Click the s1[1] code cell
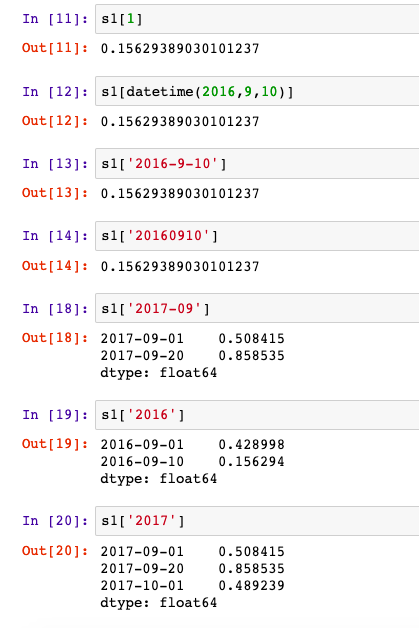 [257, 19]
